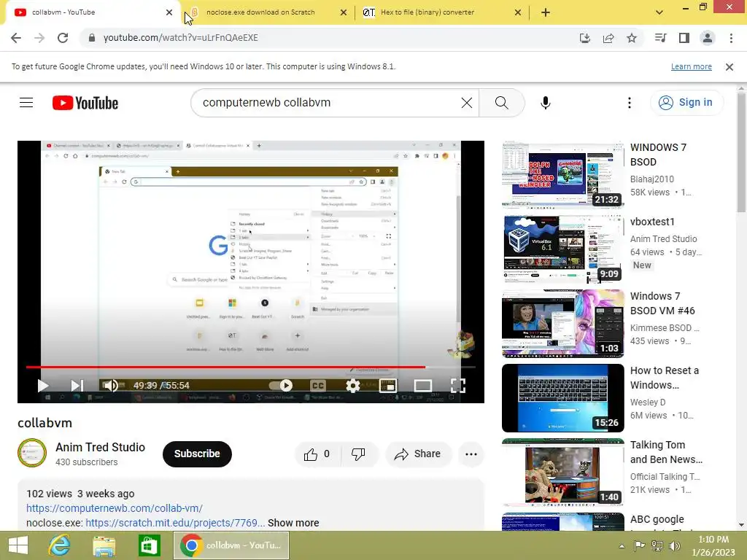Open tab search dropdown chevron
747x560 pixels.
click(659, 12)
